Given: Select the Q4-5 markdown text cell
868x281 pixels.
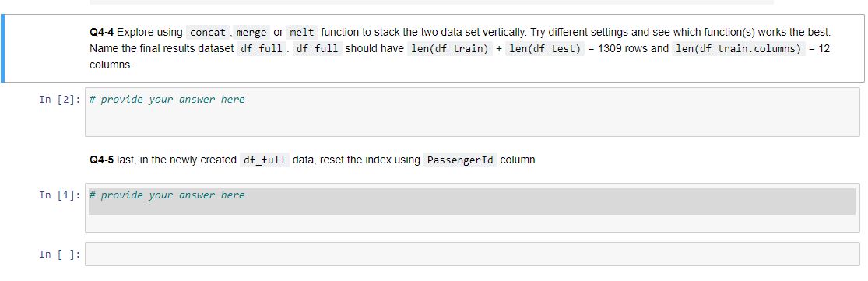Looking at the screenshot, I should pos(312,160).
